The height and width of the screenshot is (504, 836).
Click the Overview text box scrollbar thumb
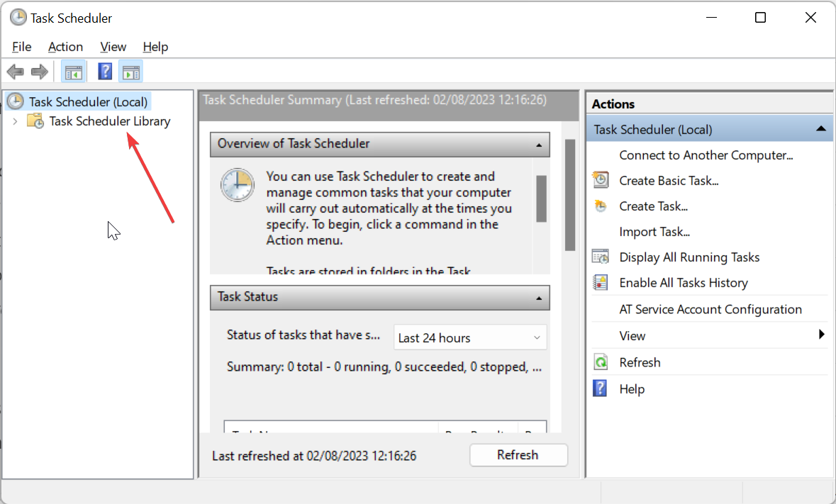click(541, 198)
